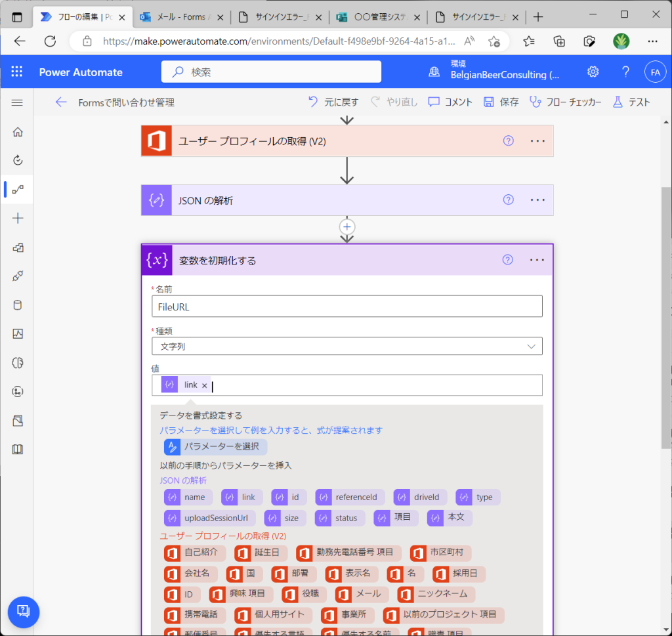Open the 種類 dropdown showing 文字列
Viewport: 672px width, 636px height.
pyautogui.click(x=347, y=347)
